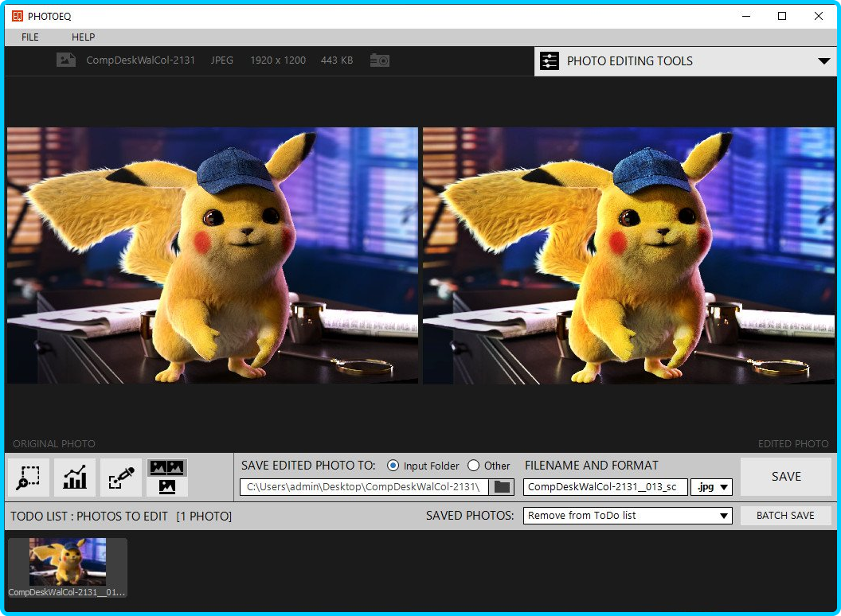This screenshot has height=616, width=841.
Task: Click the 1920 x 1200 dimensions text
Action: point(278,60)
